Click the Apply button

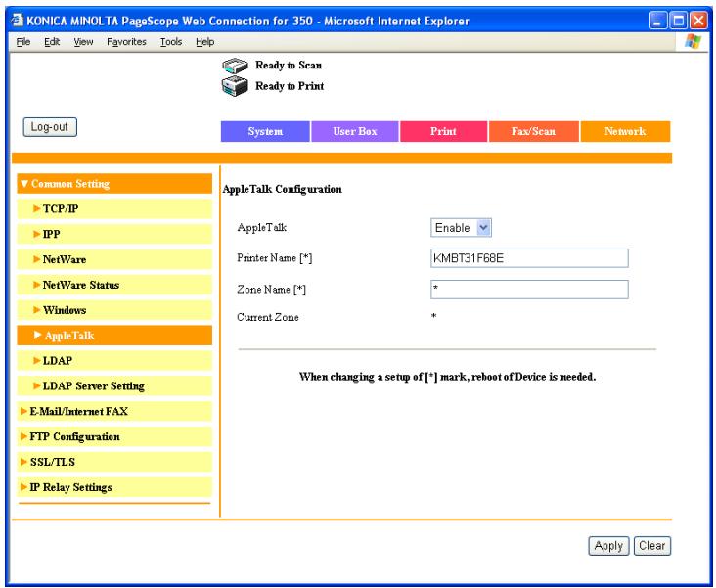click(608, 546)
